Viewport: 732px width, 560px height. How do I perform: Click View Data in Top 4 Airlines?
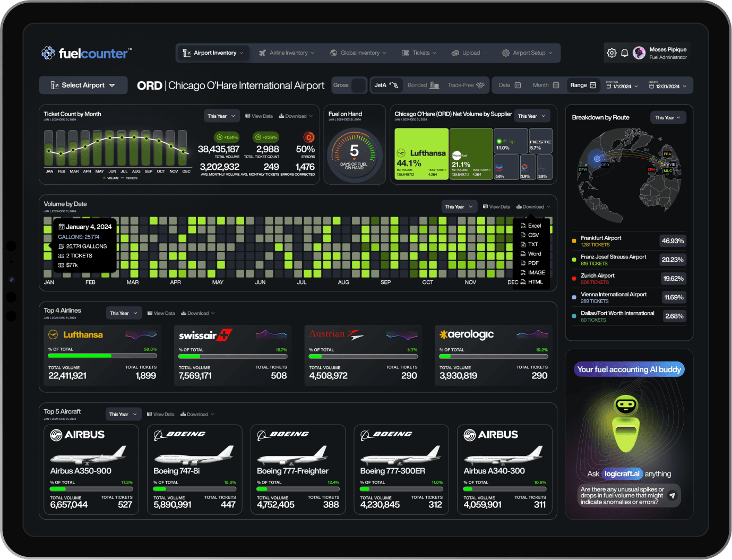[x=161, y=313]
